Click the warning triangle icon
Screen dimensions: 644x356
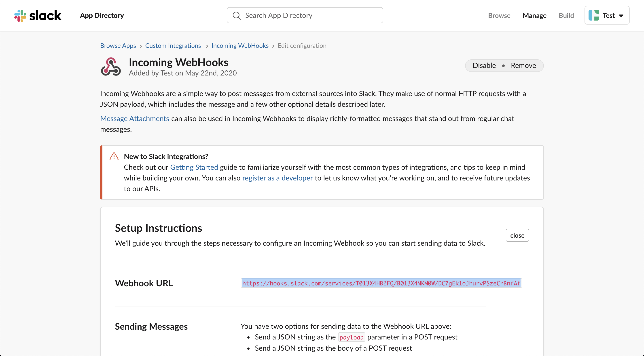point(114,156)
